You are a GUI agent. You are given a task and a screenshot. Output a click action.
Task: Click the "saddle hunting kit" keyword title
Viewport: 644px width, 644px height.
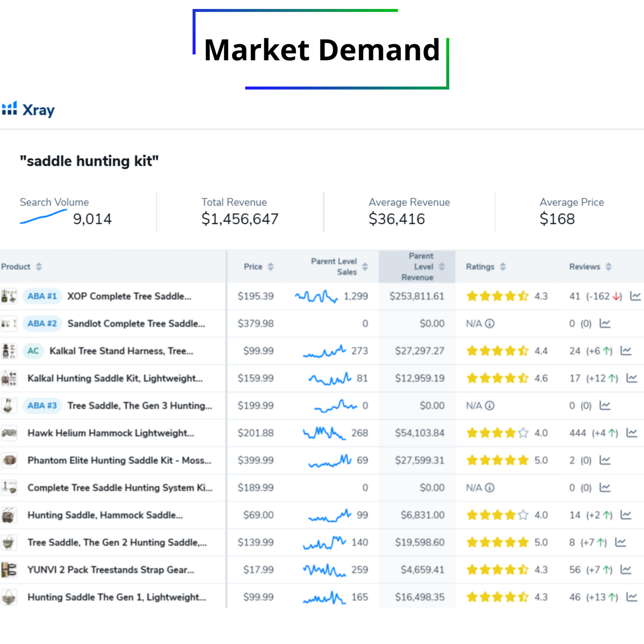(x=89, y=161)
